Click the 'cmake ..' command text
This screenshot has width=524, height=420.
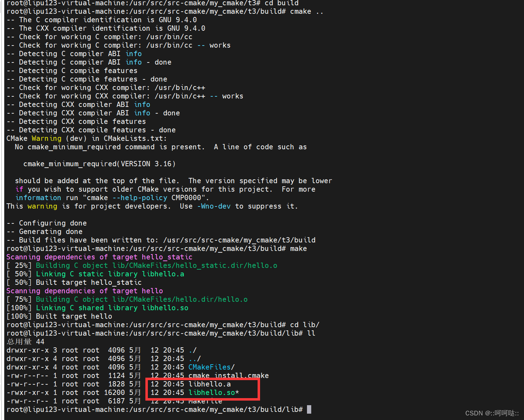(x=307, y=11)
